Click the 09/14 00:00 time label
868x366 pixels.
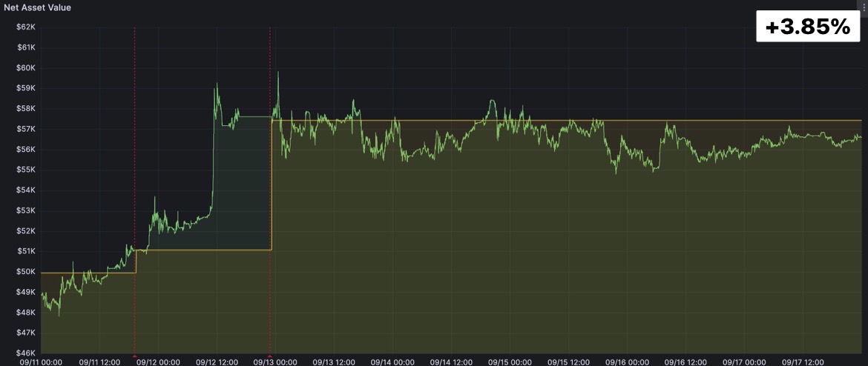point(392,362)
